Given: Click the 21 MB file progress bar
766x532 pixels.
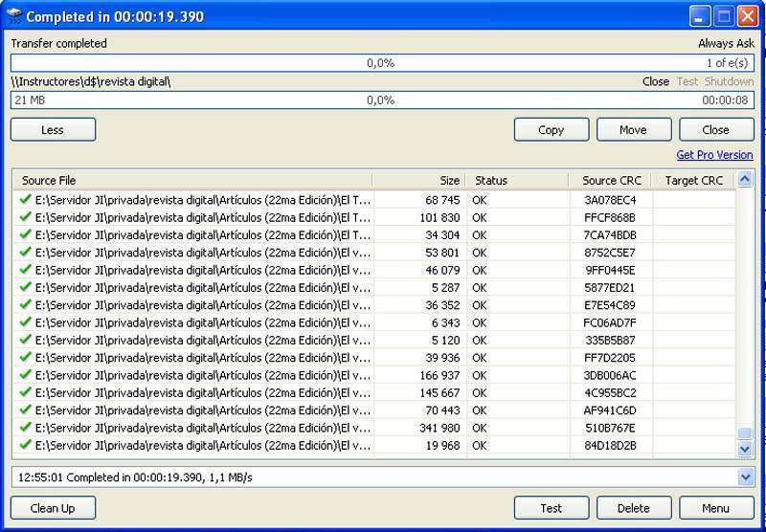Looking at the screenshot, I should pyautogui.click(x=382, y=100).
